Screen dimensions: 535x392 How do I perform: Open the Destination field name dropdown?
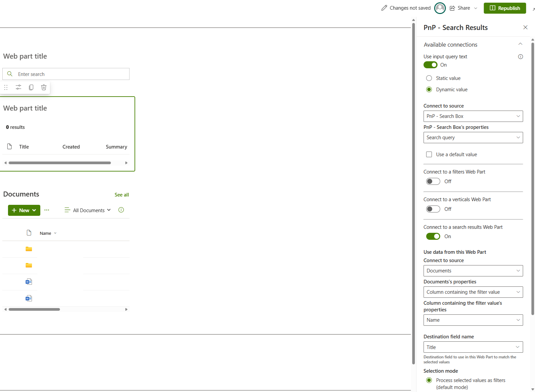(x=473, y=347)
